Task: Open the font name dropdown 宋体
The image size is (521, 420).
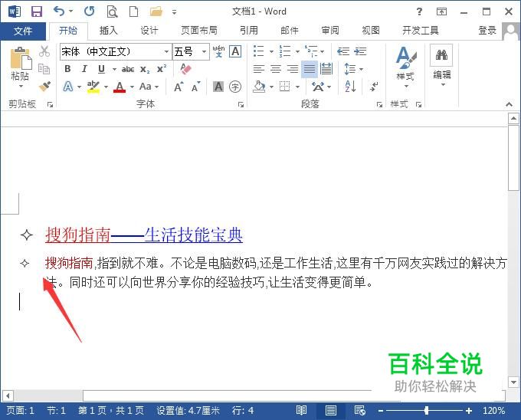Action: [166, 52]
